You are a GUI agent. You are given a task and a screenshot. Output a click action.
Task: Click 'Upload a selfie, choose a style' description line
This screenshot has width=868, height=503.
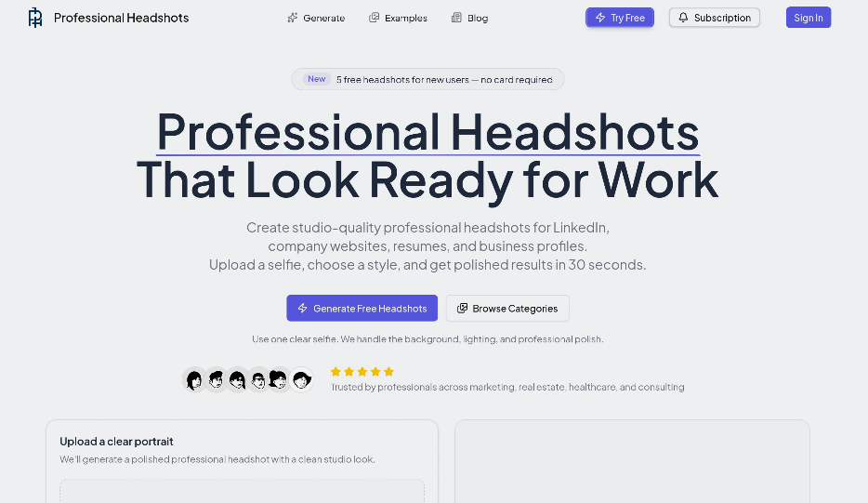coord(427,265)
